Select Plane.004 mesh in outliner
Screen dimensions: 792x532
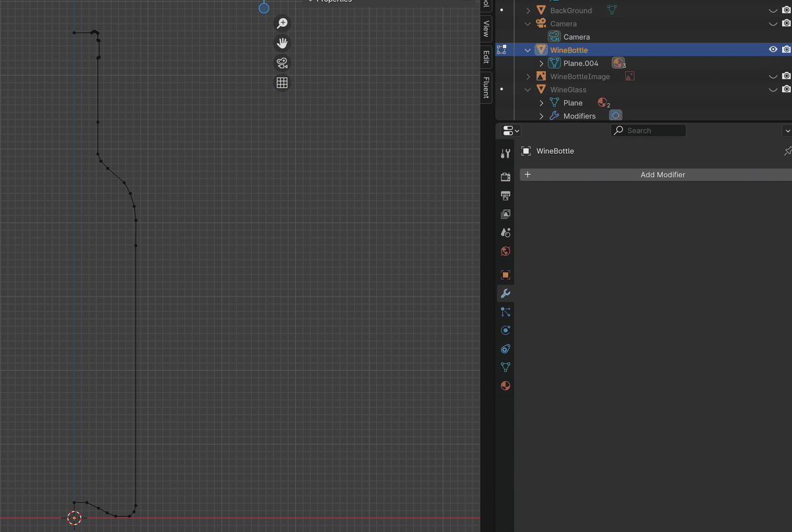(x=581, y=63)
